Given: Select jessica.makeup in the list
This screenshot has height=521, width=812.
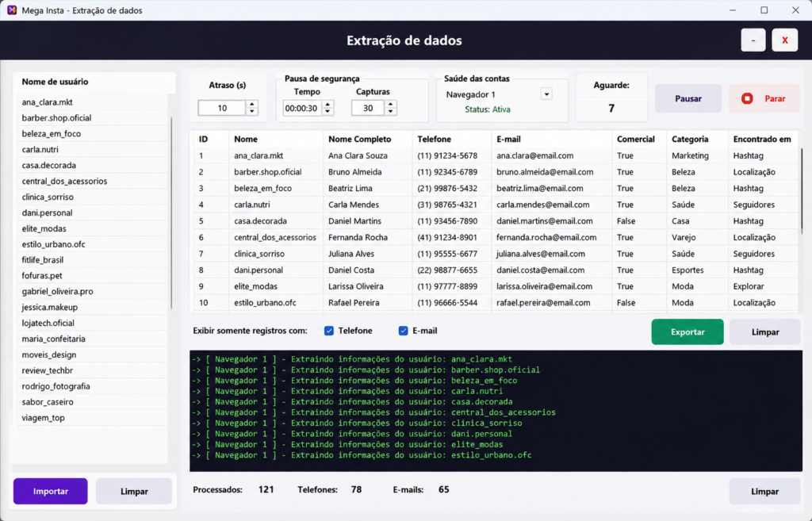Looking at the screenshot, I should pyautogui.click(x=92, y=307).
